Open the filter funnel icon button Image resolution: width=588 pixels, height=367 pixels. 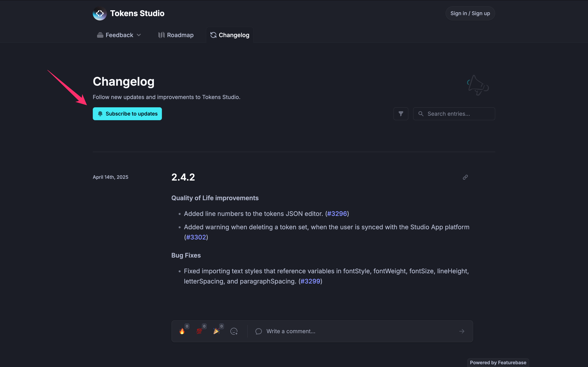(401, 114)
